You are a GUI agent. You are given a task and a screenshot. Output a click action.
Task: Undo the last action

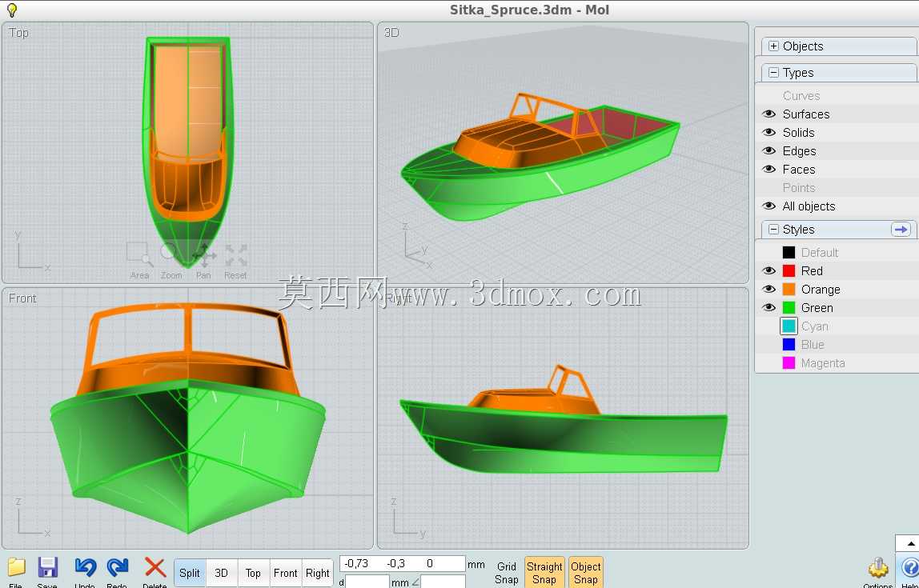click(86, 568)
